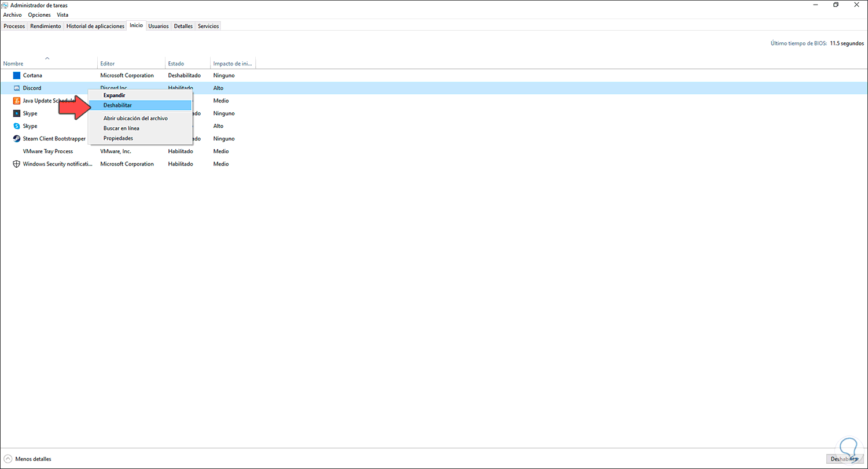Switch to the Detalles tab
Viewport: 868px width, 469px height.
pyautogui.click(x=183, y=26)
